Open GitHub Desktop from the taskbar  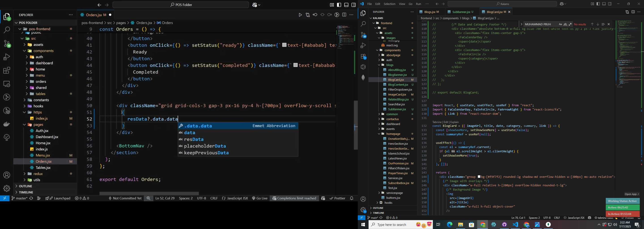pos(504,225)
